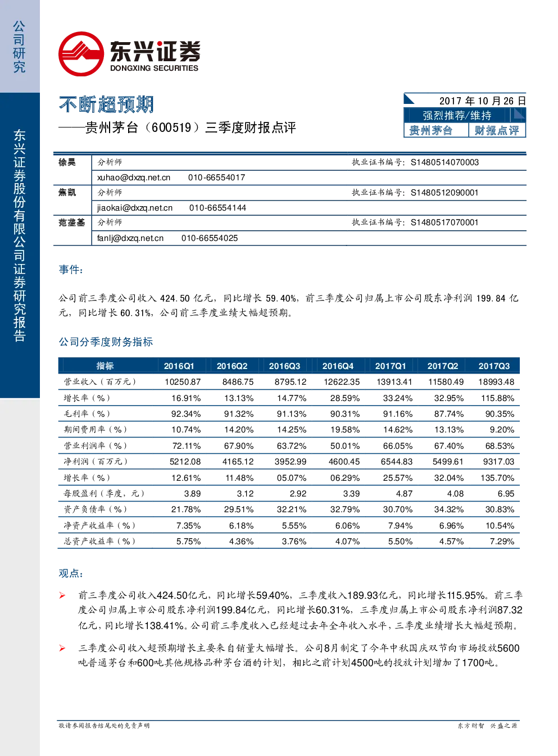Click the 2016Q3 column header
The image size is (558, 756).
click(x=284, y=366)
